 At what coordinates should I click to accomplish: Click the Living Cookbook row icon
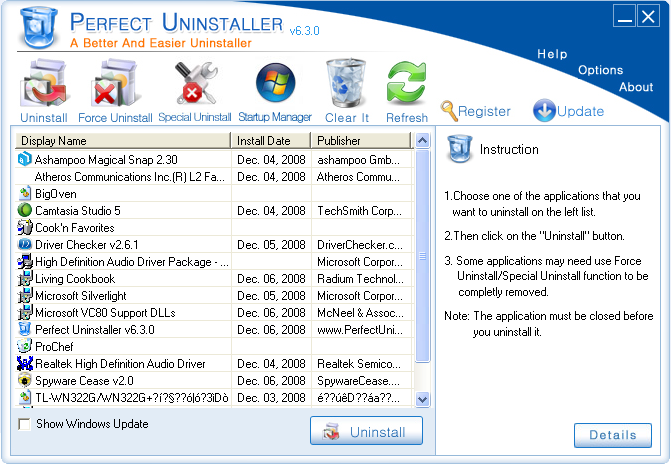point(25,278)
